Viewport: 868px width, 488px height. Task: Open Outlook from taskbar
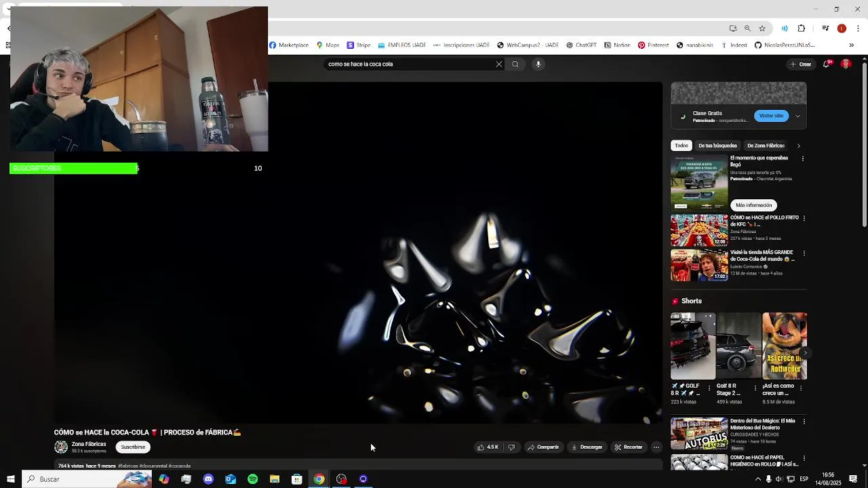[231, 479]
